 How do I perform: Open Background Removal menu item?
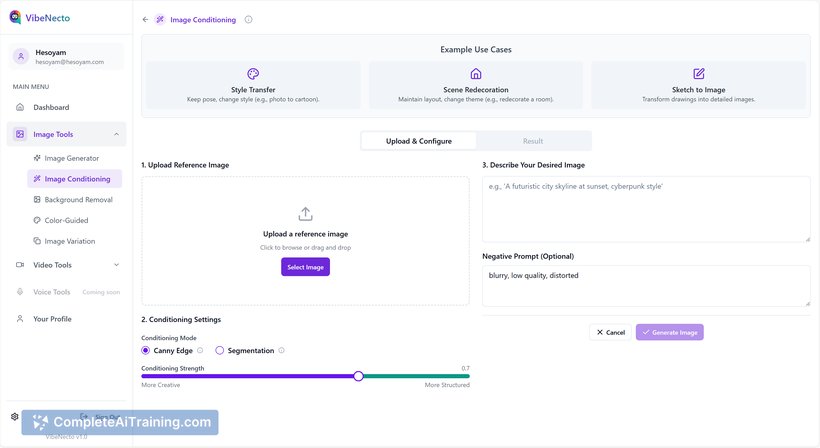74,200
